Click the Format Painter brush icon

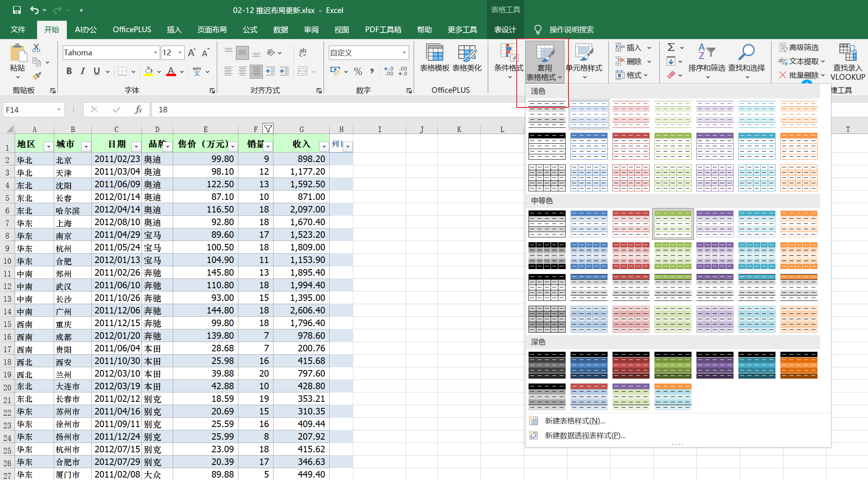(37, 76)
